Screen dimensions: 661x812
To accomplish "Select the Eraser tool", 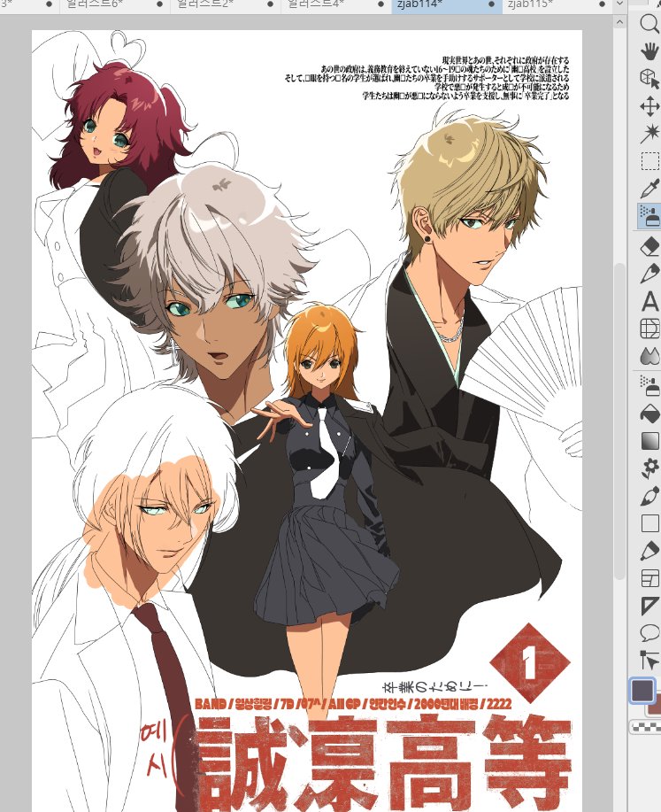I will click(x=649, y=246).
